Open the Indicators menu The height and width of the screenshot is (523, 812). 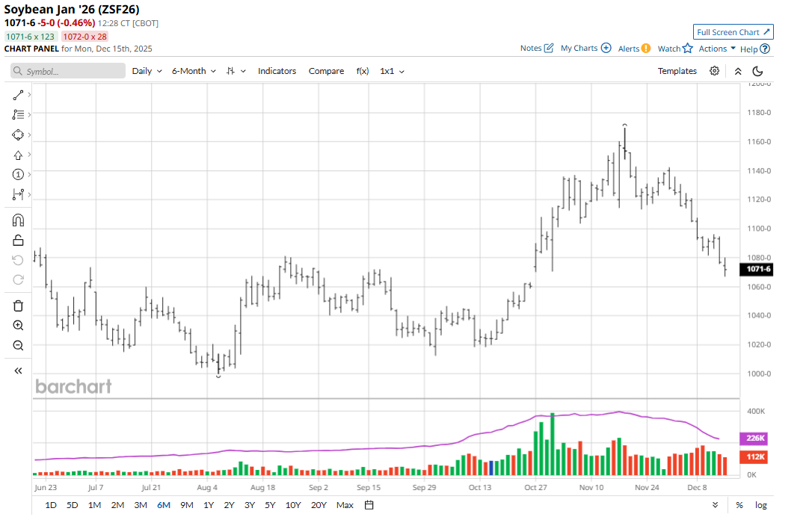tap(277, 71)
